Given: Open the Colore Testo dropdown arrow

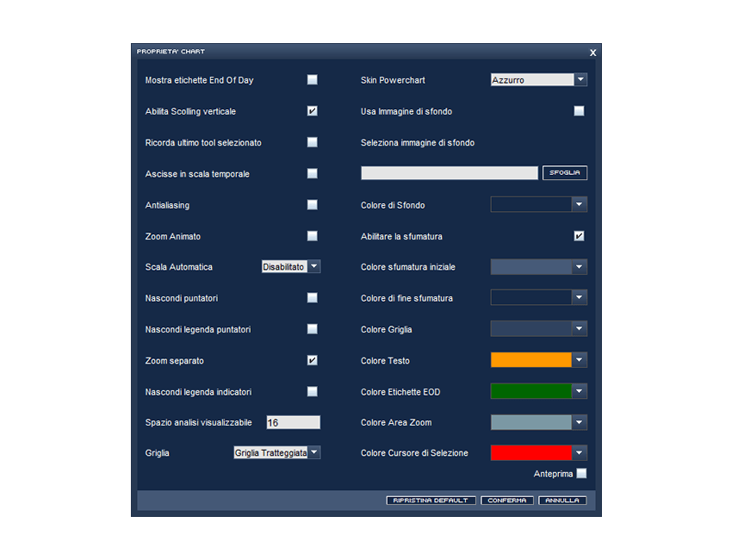Looking at the screenshot, I should tap(580, 360).
